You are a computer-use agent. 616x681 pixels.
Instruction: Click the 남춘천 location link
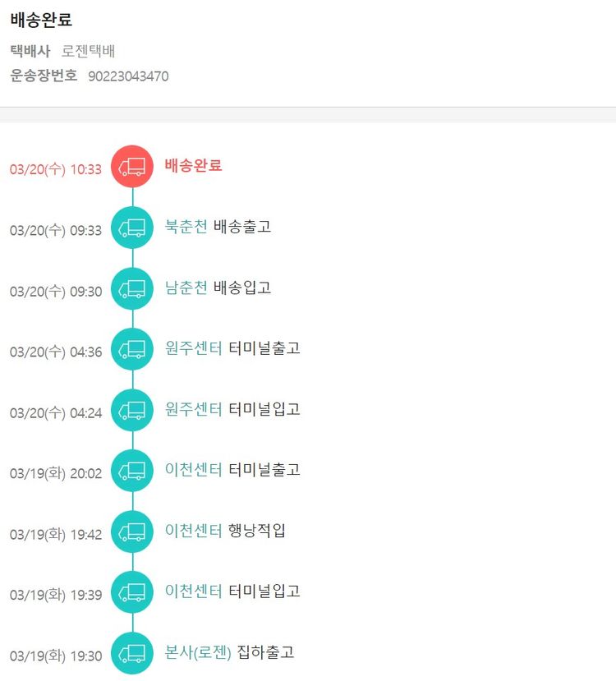coord(186,288)
